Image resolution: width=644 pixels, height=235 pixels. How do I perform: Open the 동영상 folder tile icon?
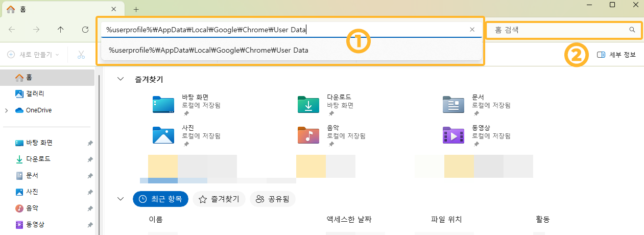coord(454,135)
